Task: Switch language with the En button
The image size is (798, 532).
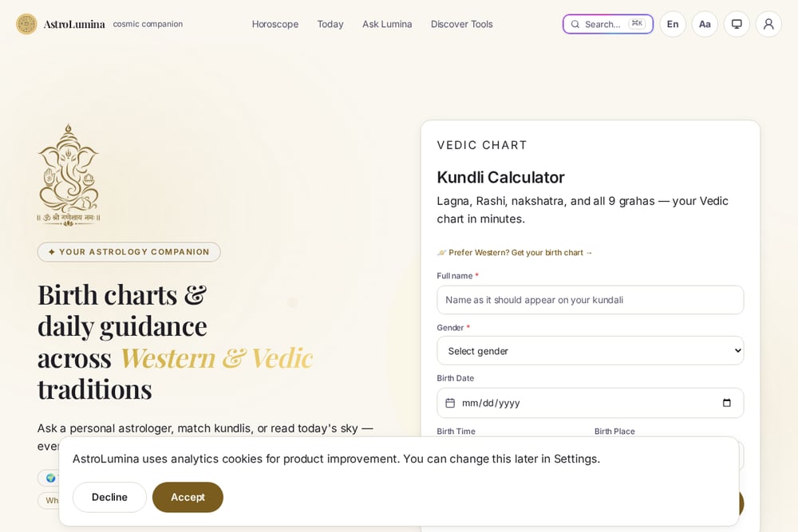Action: tap(673, 24)
